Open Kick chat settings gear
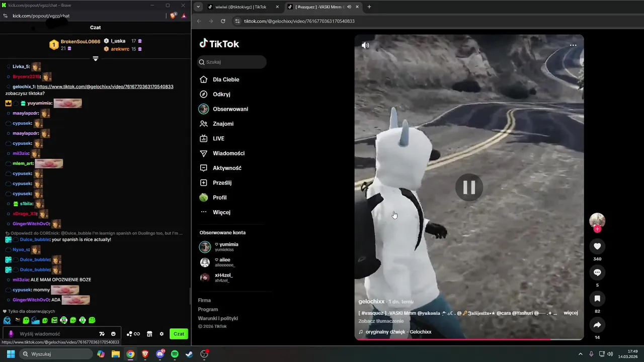The width and height of the screenshot is (644, 362). 162,334
